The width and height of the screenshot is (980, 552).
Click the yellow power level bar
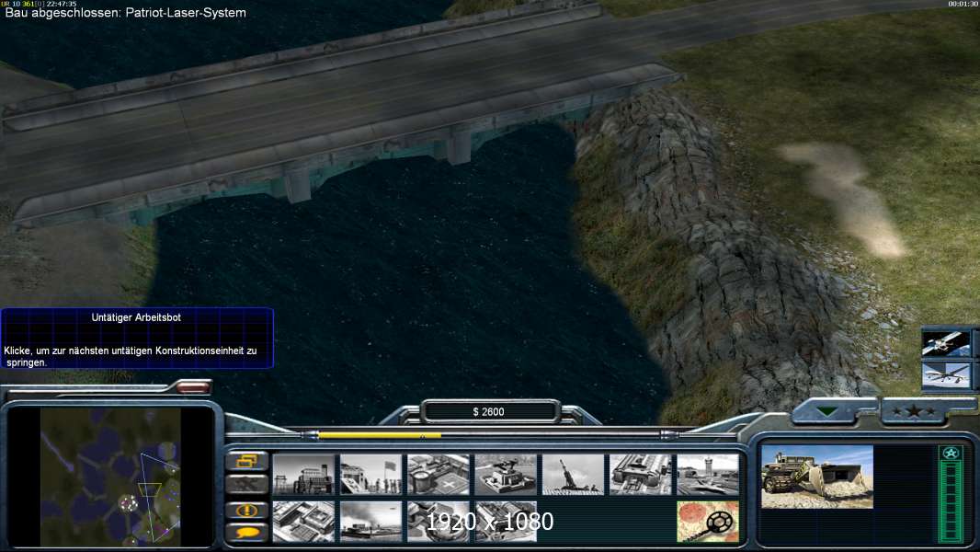pos(380,435)
